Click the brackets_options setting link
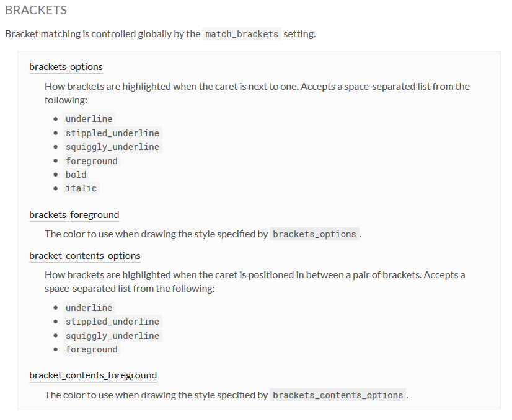This screenshot has height=420, width=512. (x=66, y=67)
